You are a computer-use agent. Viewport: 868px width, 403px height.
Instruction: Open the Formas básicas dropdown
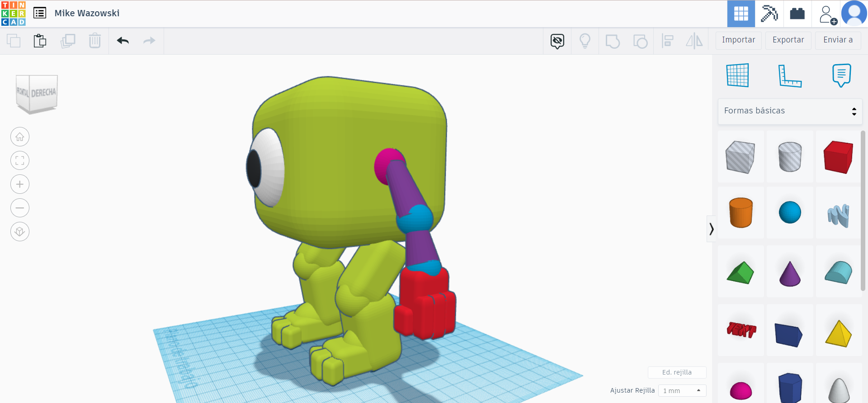(790, 111)
